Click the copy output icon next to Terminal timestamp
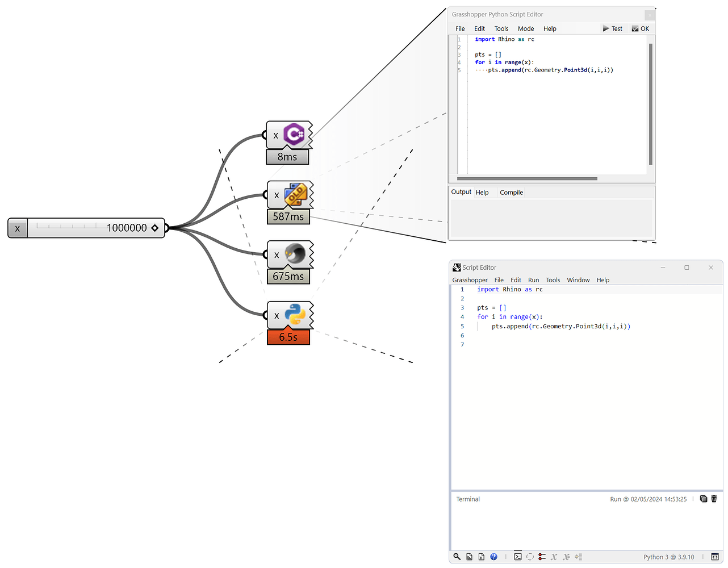Viewport: 728px width, 568px height. (x=704, y=499)
